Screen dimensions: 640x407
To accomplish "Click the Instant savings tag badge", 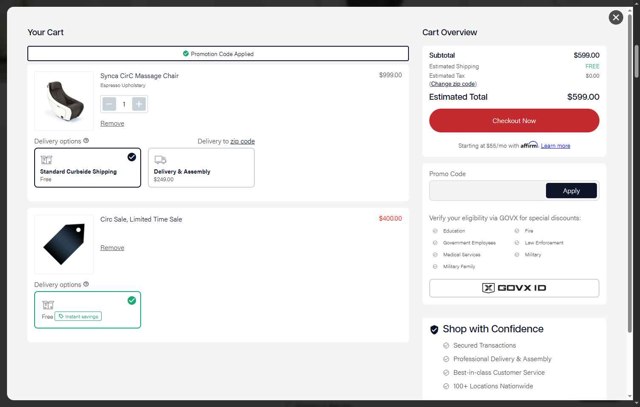I will click(78, 316).
